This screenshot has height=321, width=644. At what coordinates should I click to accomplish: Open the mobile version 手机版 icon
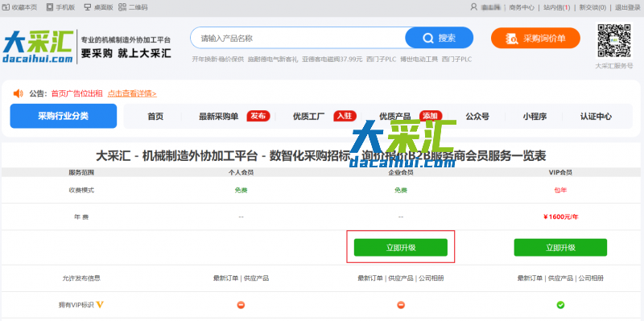click(x=50, y=7)
